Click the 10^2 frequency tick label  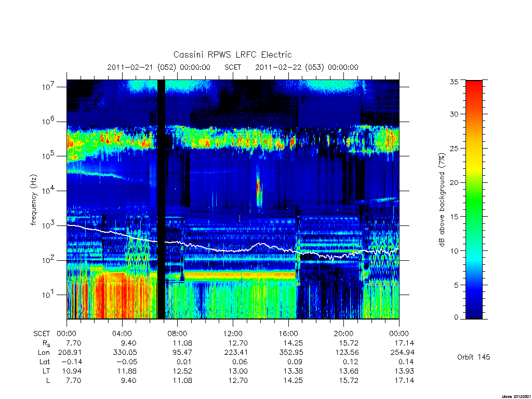pos(49,260)
